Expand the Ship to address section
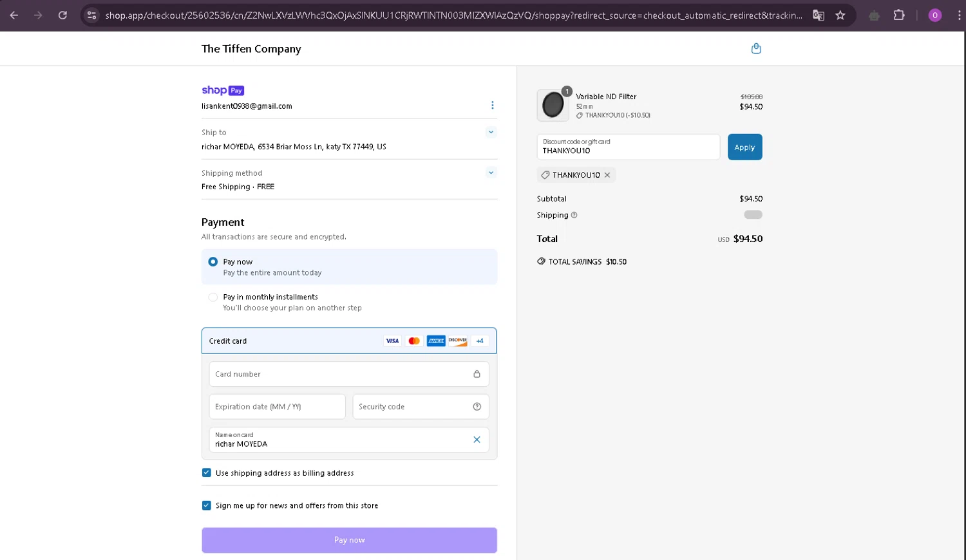966x560 pixels. (491, 132)
